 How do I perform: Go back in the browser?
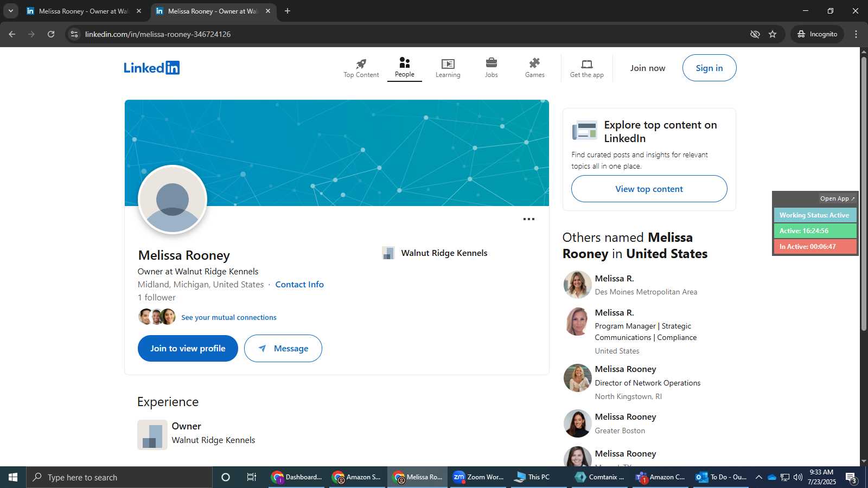[12, 34]
